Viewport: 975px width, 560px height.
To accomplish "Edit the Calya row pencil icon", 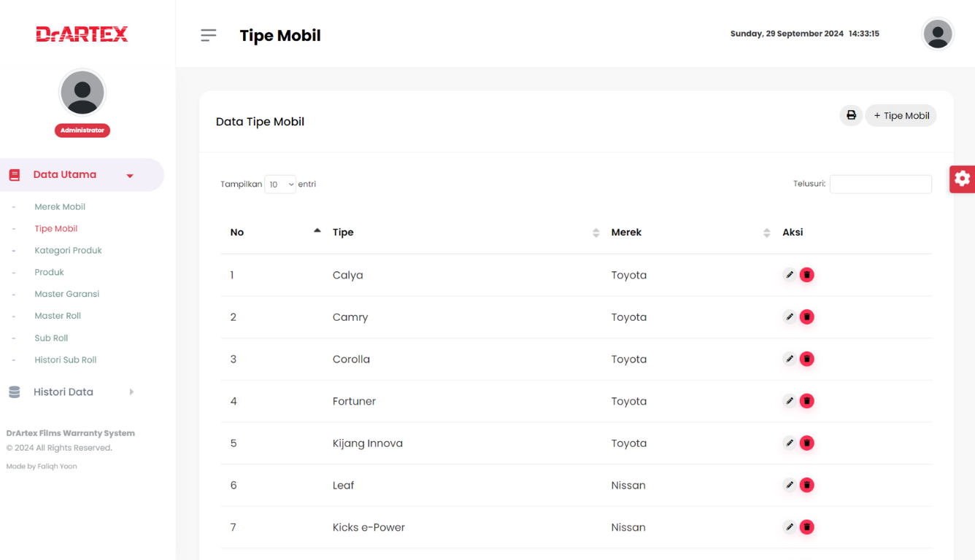I will (x=789, y=275).
